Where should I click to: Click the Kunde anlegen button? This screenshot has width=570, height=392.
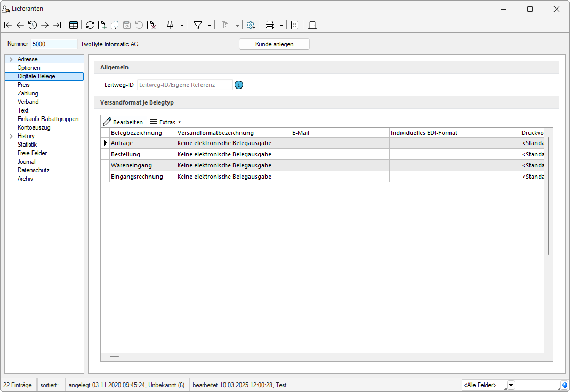point(274,44)
